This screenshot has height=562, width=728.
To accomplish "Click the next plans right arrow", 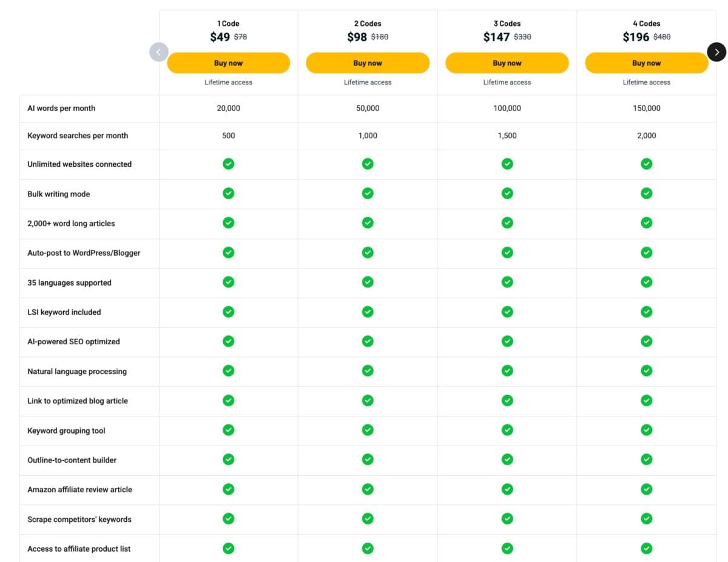I will pos(716,52).
